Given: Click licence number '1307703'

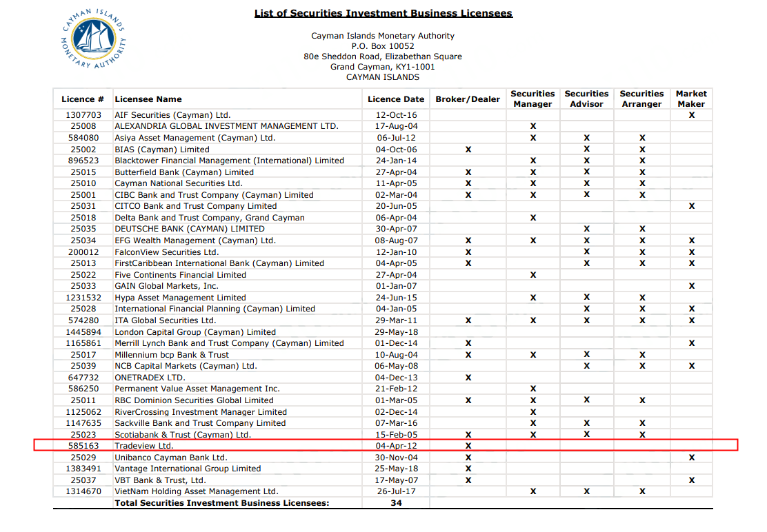Looking at the screenshot, I should click(x=83, y=115).
